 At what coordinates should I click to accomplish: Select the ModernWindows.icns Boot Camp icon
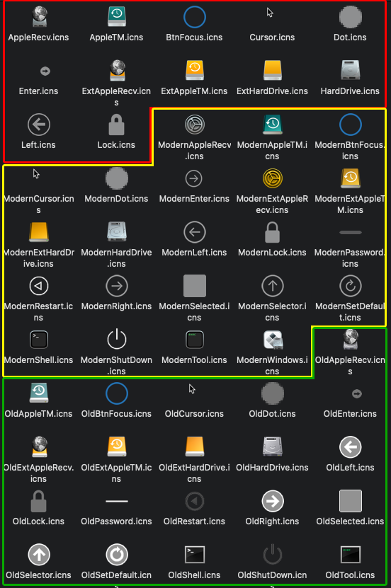click(x=273, y=340)
